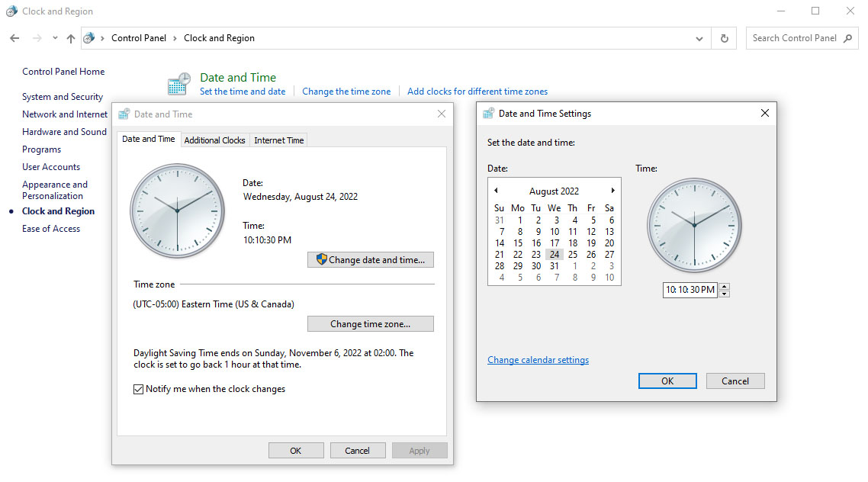Image resolution: width=868 pixels, height=482 pixels.
Task: Click OK in Date and Time Settings
Action: coord(667,381)
